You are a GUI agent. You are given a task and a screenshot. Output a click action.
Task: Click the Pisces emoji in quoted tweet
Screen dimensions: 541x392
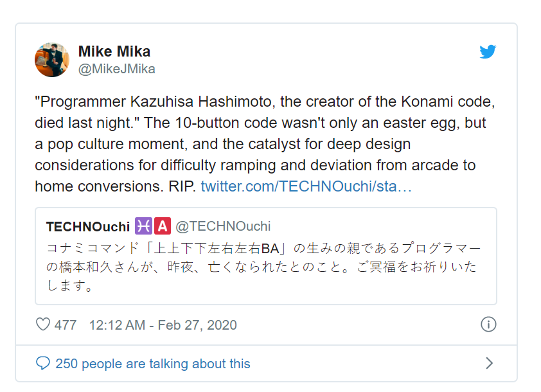click(x=142, y=226)
